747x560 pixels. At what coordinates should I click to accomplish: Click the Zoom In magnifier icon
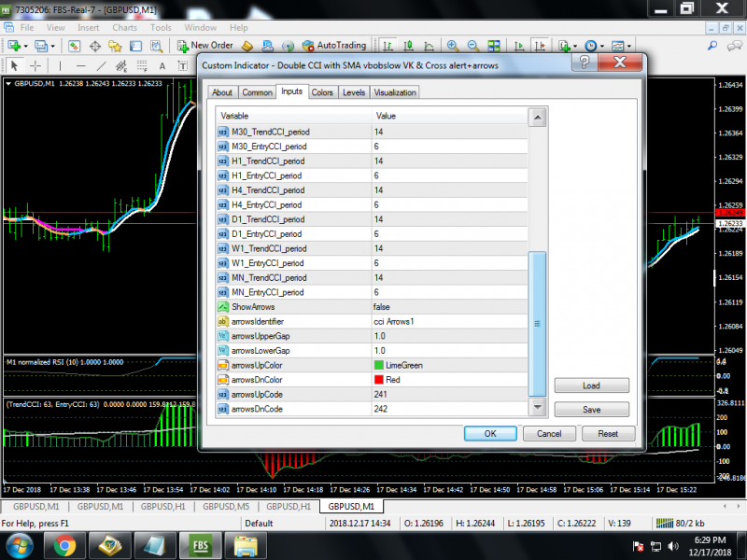[x=453, y=46]
